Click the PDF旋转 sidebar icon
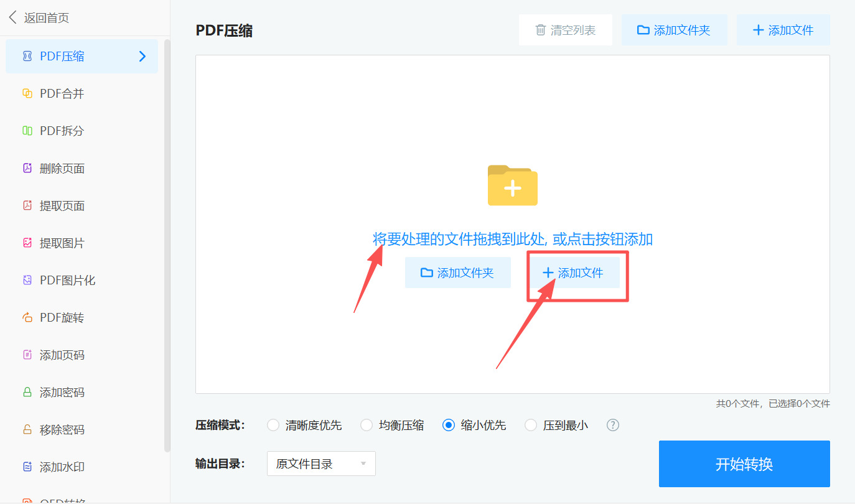The image size is (855, 504). tap(27, 317)
